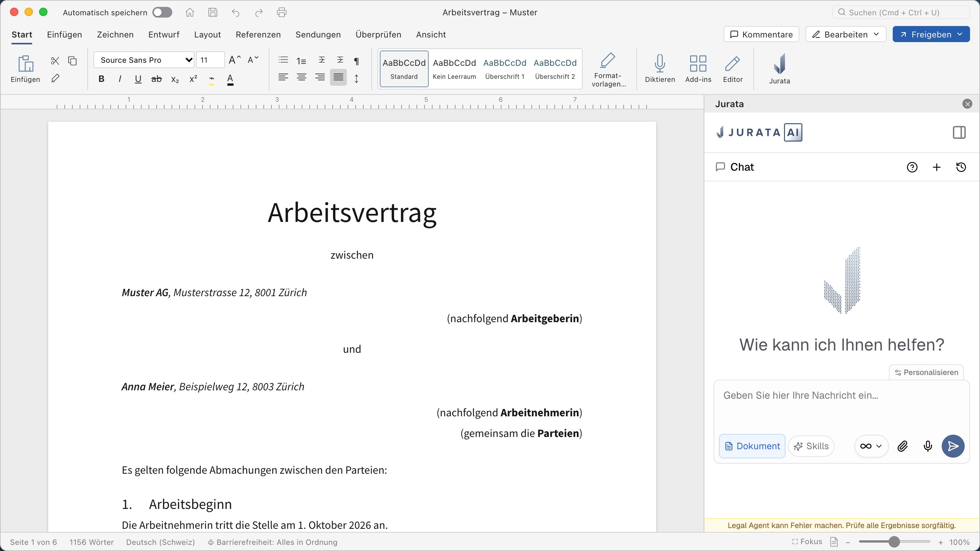Open Jurata help question mark
The width and height of the screenshot is (980, 551).
(x=912, y=167)
